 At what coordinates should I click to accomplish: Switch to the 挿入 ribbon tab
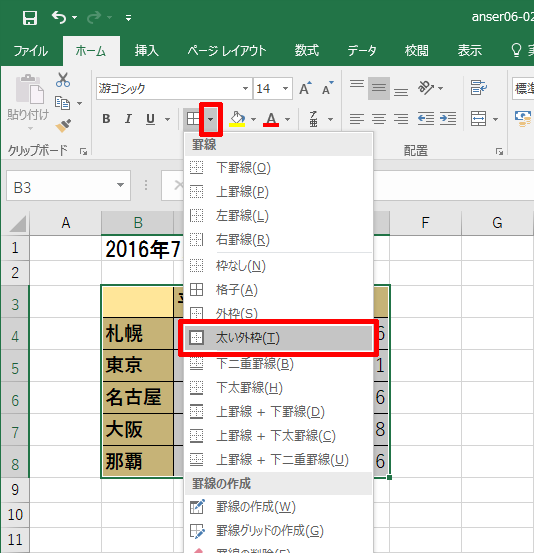click(146, 51)
